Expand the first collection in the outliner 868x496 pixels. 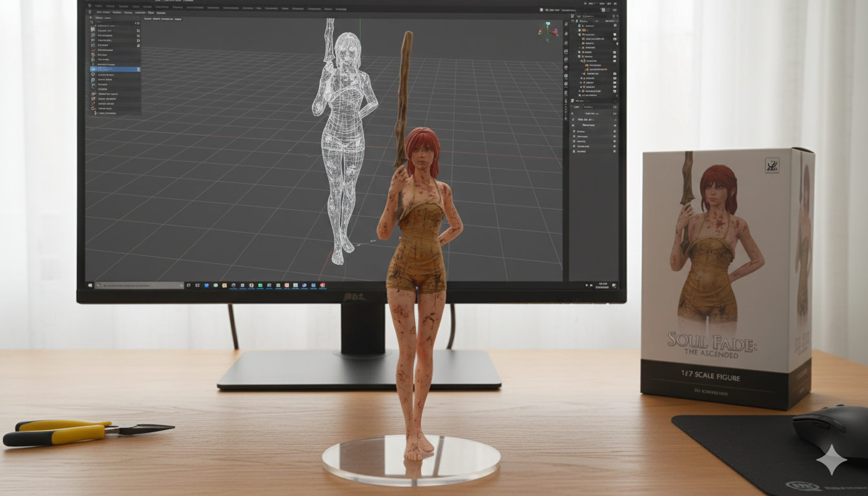pos(579,25)
